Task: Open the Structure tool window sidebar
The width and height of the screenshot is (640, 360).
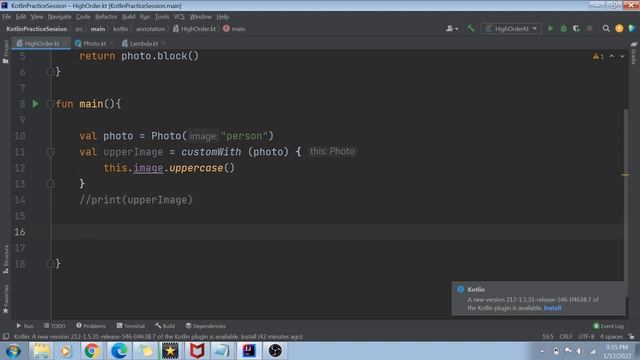Action: tap(6, 260)
